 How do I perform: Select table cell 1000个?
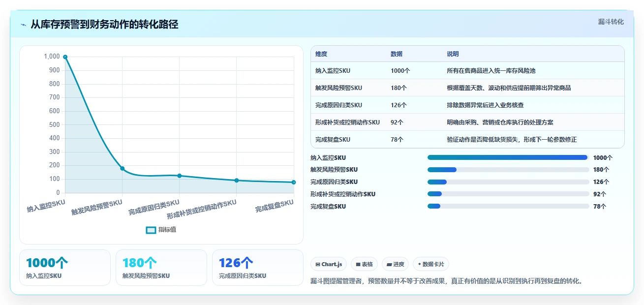click(400, 71)
